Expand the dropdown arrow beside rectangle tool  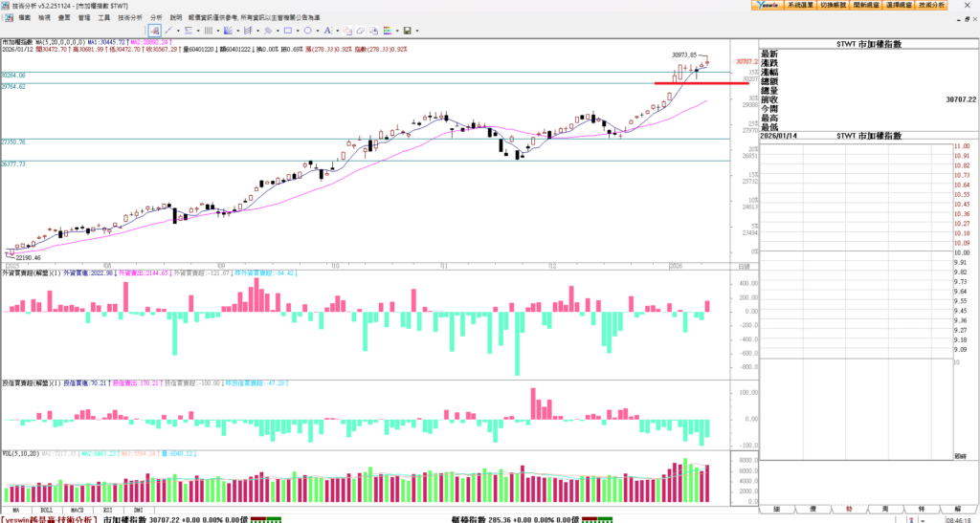(x=298, y=31)
